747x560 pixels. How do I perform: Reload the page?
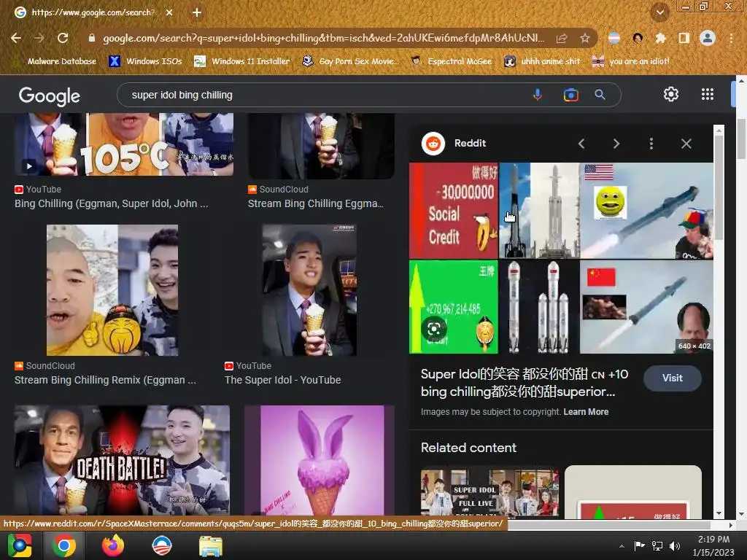63,38
